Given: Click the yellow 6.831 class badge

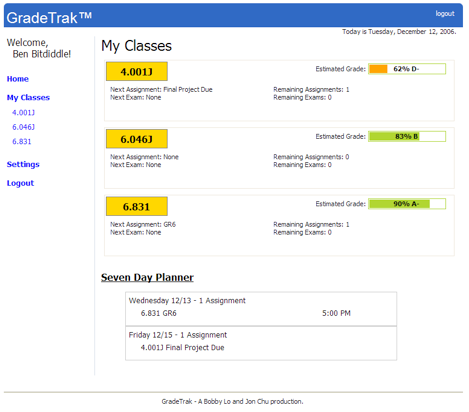Looking at the screenshot, I should click(x=137, y=207).
